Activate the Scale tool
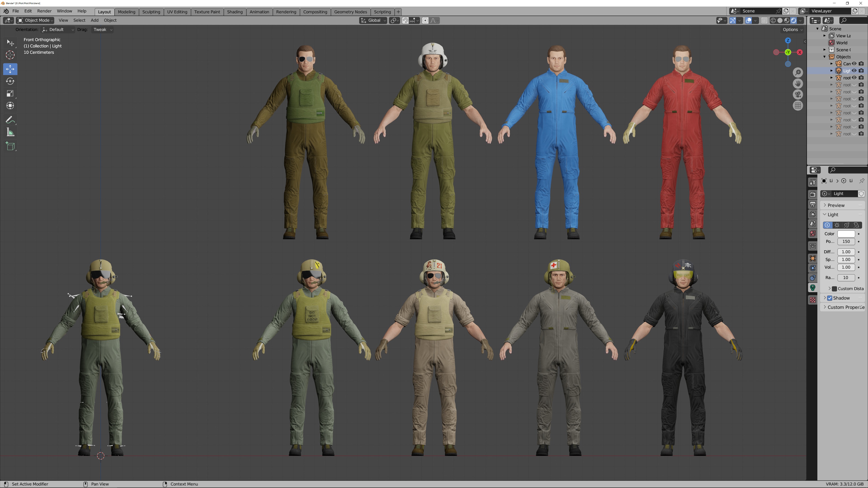Screen dimensions: 868x488 point(10,93)
